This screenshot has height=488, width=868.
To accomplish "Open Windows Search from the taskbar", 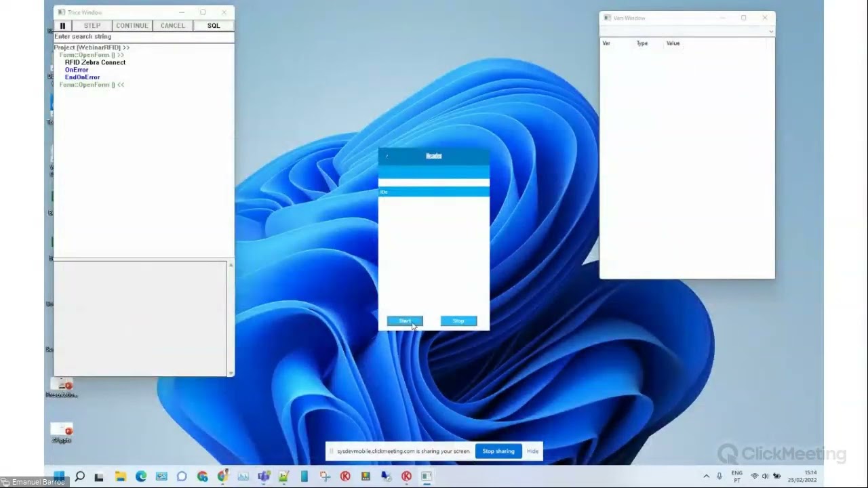I will (x=79, y=476).
